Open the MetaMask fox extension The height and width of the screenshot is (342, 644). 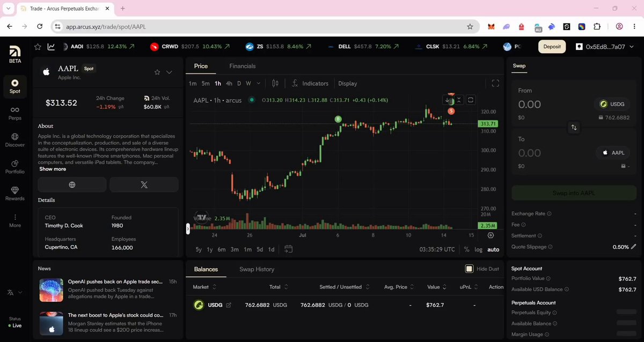pos(491,26)
